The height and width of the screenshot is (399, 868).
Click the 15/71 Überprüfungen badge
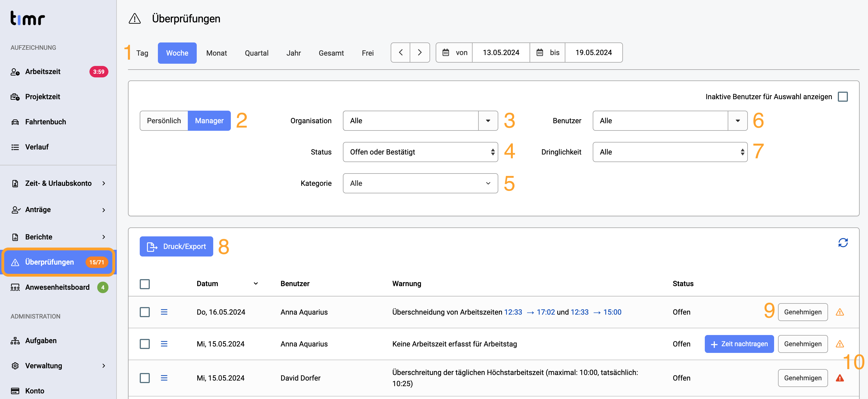coord(97,262)
